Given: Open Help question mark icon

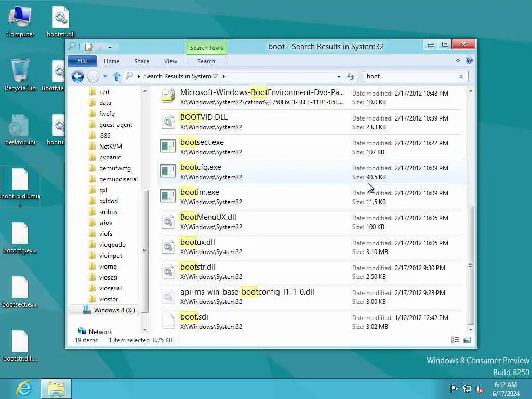Looking at the screenshot, I should (469, 61).
